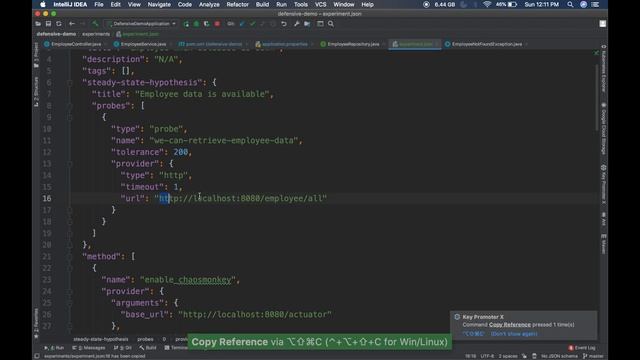Viewport: 640px width, 360px height.
Task: Open the Build tool window button
Action: [x=148, y=348]
